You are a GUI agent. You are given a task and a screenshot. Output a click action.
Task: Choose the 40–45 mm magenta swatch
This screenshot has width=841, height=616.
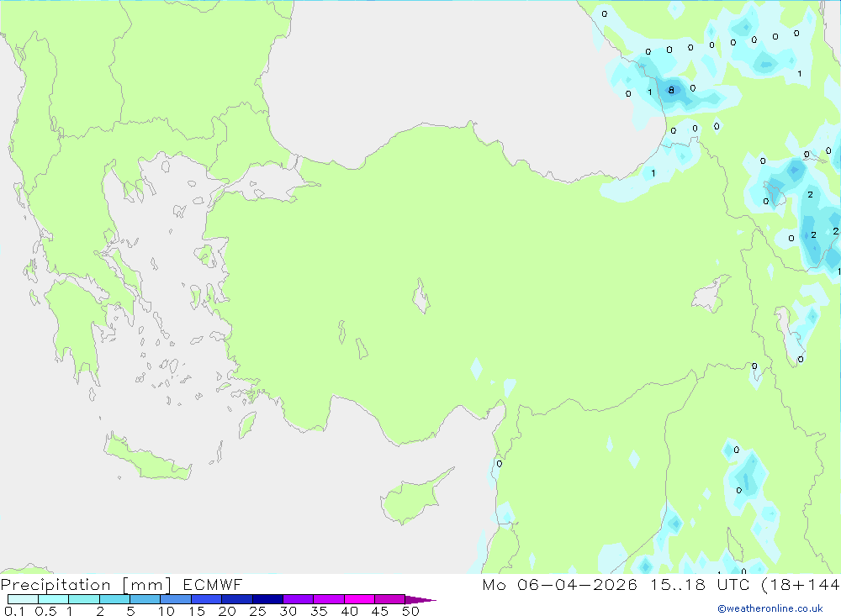pos(359,599)
